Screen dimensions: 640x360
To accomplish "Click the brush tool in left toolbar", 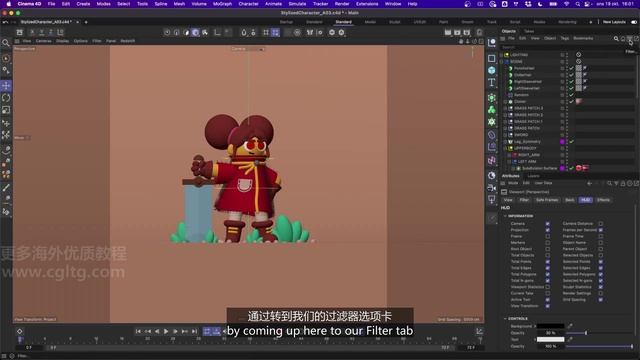I will 6,188.
